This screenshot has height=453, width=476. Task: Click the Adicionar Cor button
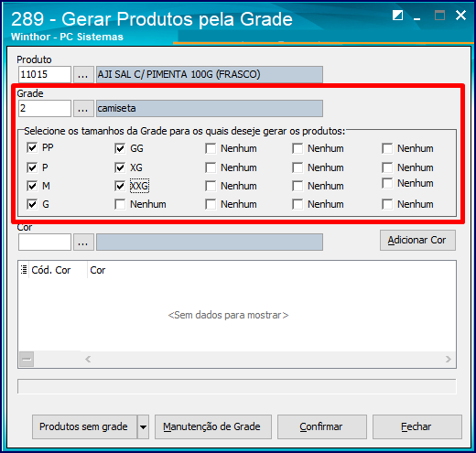coord(417,241)
